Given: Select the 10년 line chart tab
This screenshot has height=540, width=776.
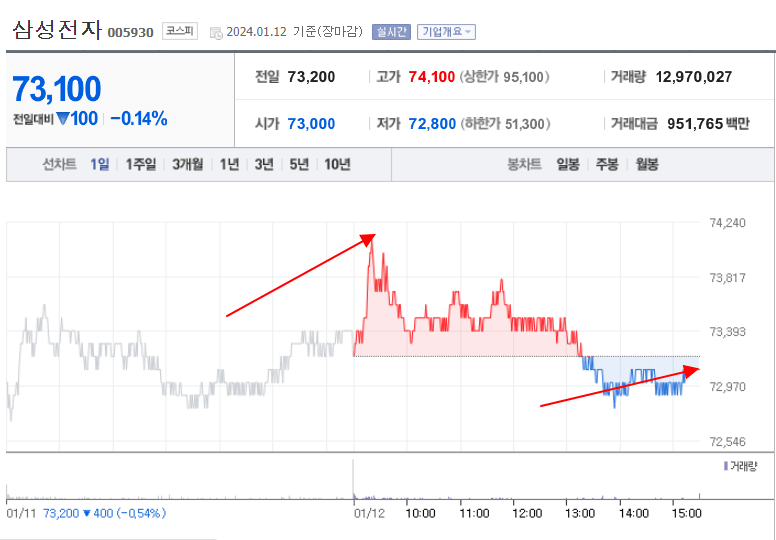Looking at the screenshot, I should click(x=338, y=164).
